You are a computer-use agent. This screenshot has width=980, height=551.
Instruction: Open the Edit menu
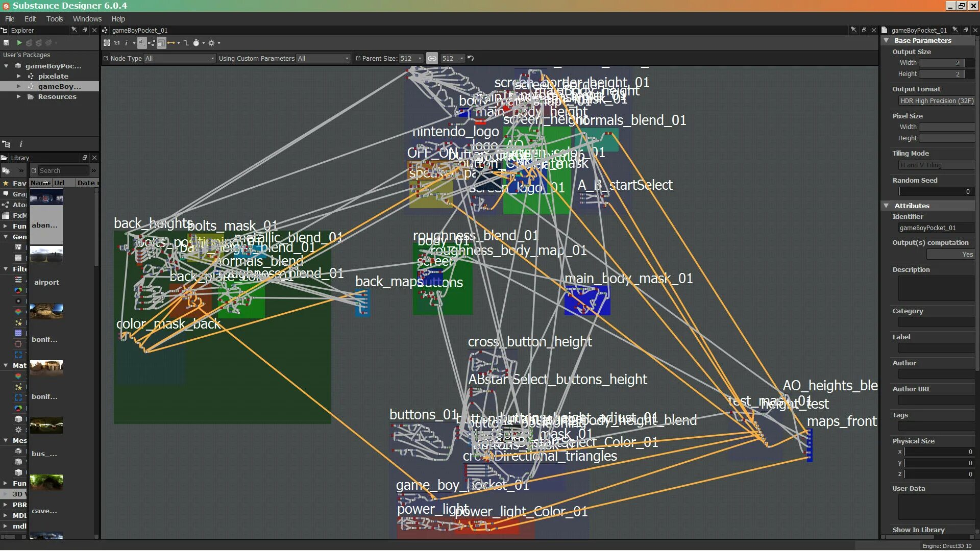tap(30, 19)
